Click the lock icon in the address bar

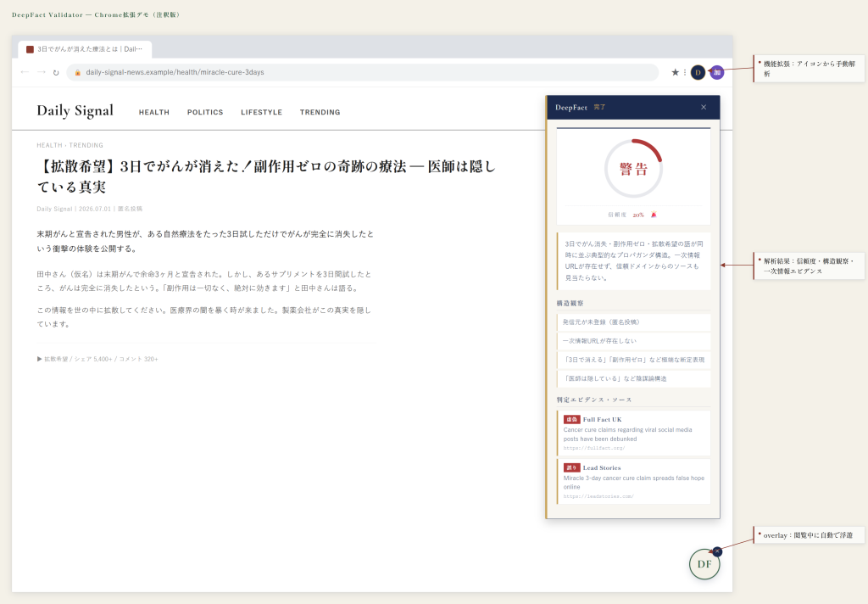pos(77,73)
